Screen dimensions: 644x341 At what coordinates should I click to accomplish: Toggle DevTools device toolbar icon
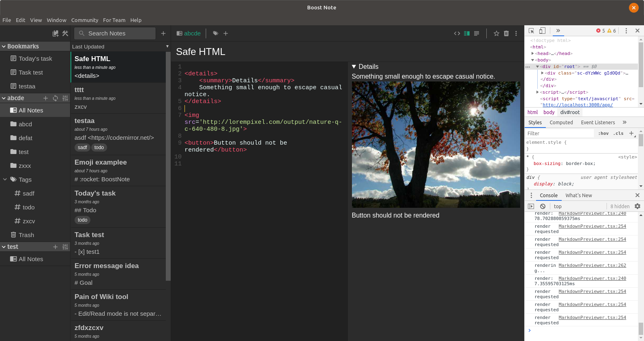click(x=542, y=31)
